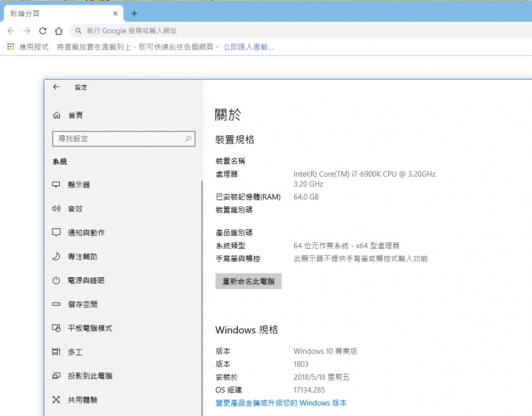Open 音效 sound settings
532x416 pixels.
[x=67, y=208]
